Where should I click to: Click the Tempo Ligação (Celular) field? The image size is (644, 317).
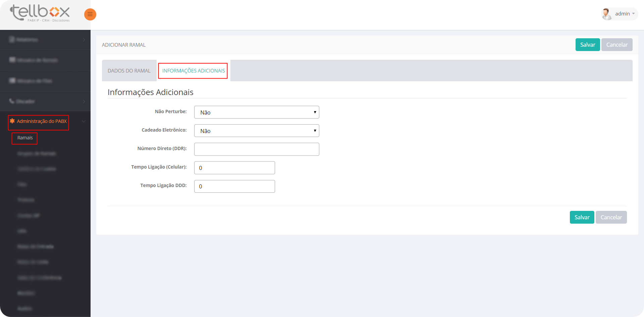pos(234,168)
